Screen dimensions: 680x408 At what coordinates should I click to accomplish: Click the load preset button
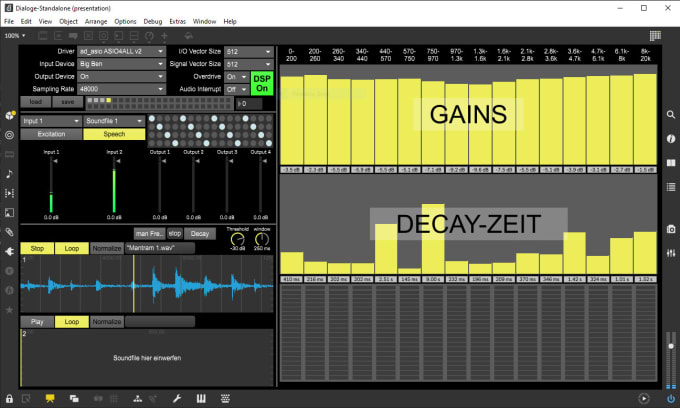point(36,102)
